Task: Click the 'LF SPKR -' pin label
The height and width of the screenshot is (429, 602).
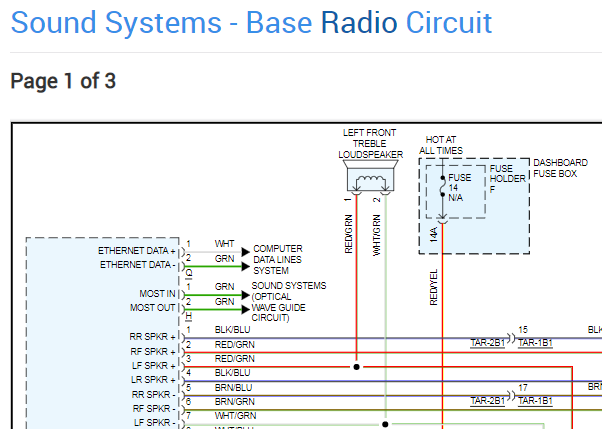Action: pyautogui.click(x=155, y=422)
